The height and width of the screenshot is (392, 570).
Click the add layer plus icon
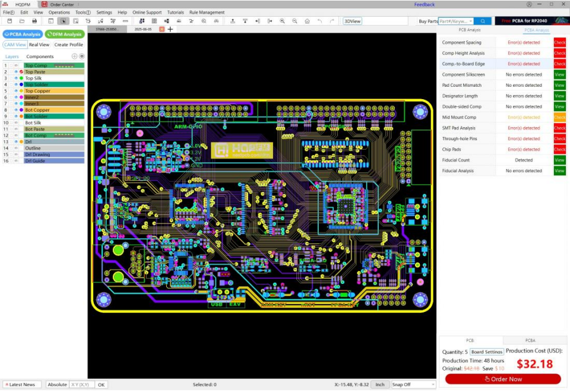[x=74, y=56]
